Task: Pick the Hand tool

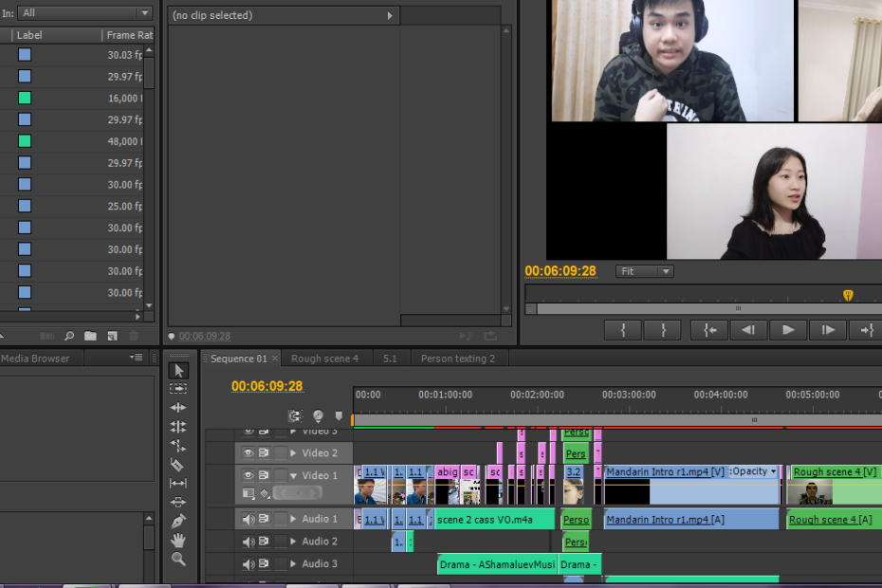Action: click(x=178, y=541)
